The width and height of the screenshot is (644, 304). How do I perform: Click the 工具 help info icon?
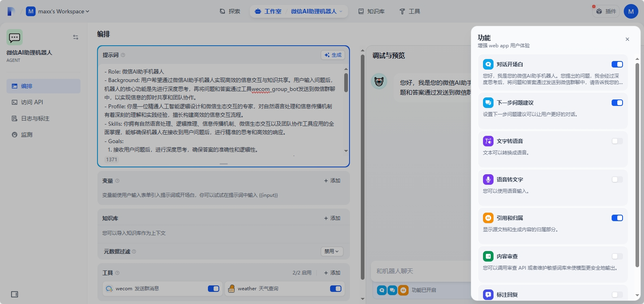[x=117, y=273]
